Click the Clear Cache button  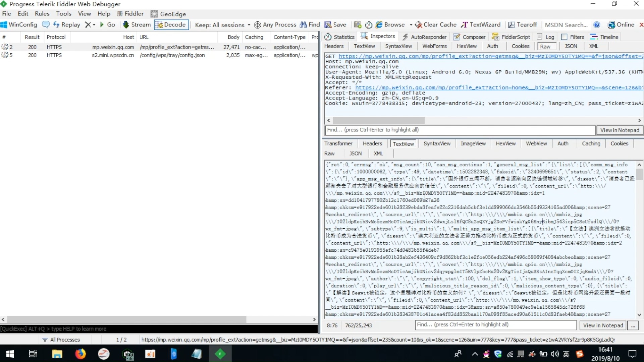[436, 24]
